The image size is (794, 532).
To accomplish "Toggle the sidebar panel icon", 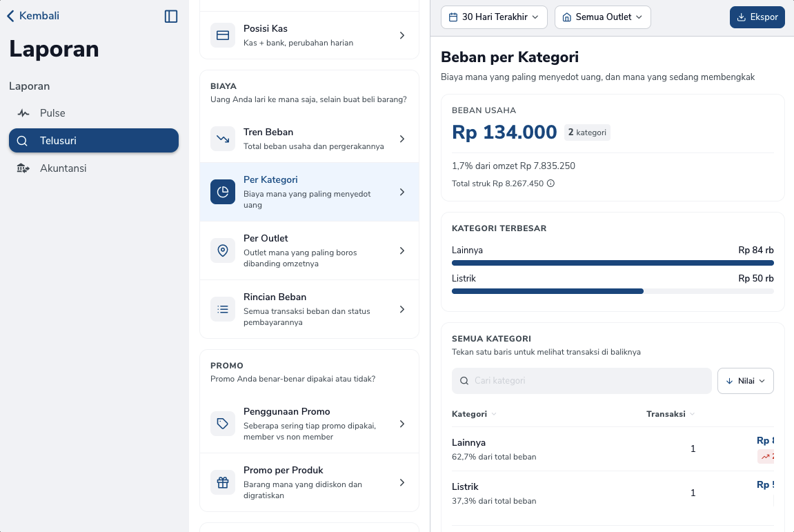I will pos(171,16).
